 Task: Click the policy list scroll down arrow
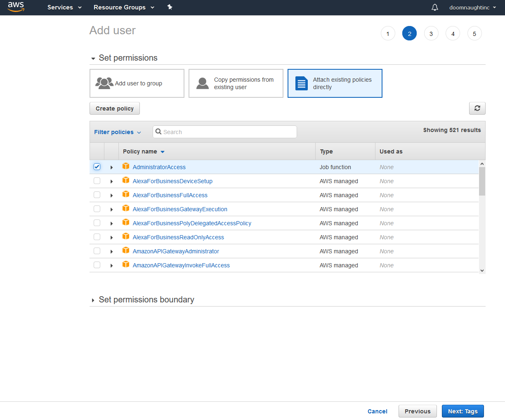coord(482,271)
